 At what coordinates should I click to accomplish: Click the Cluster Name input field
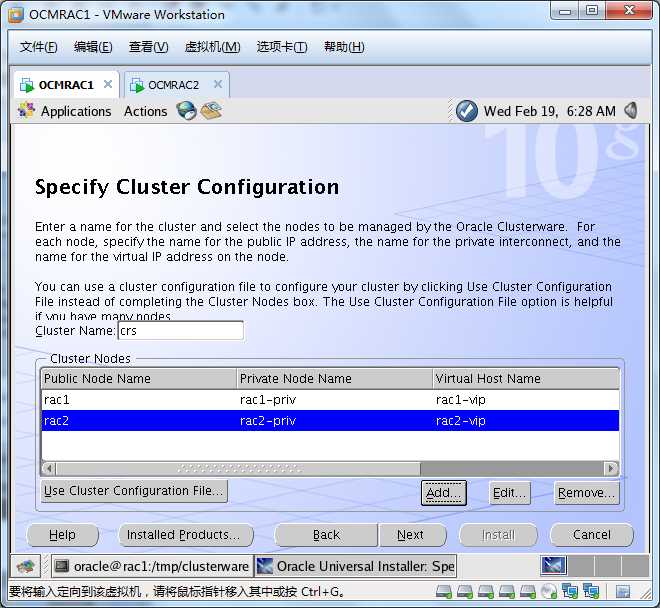181,331
